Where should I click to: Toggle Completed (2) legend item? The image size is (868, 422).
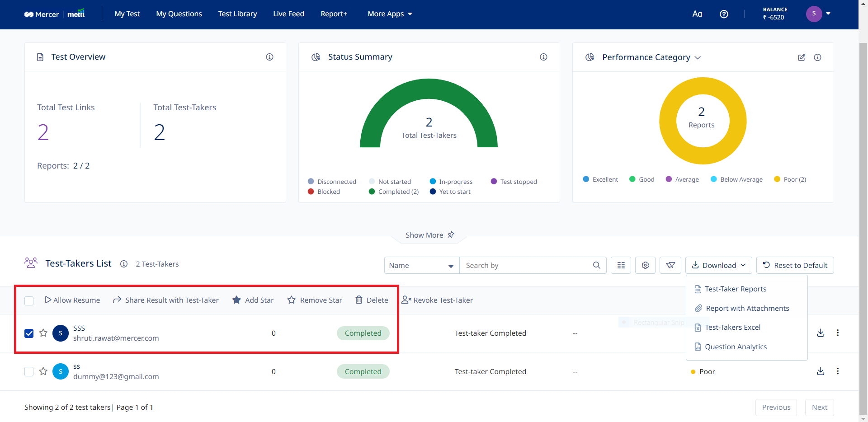[x=394, y=192]
